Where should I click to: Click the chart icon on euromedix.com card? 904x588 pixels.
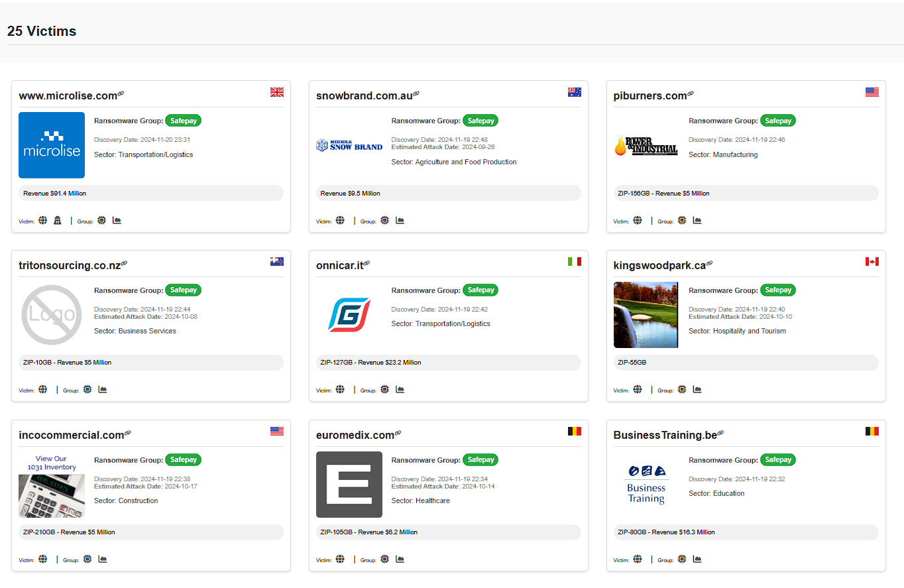(400, 559)
